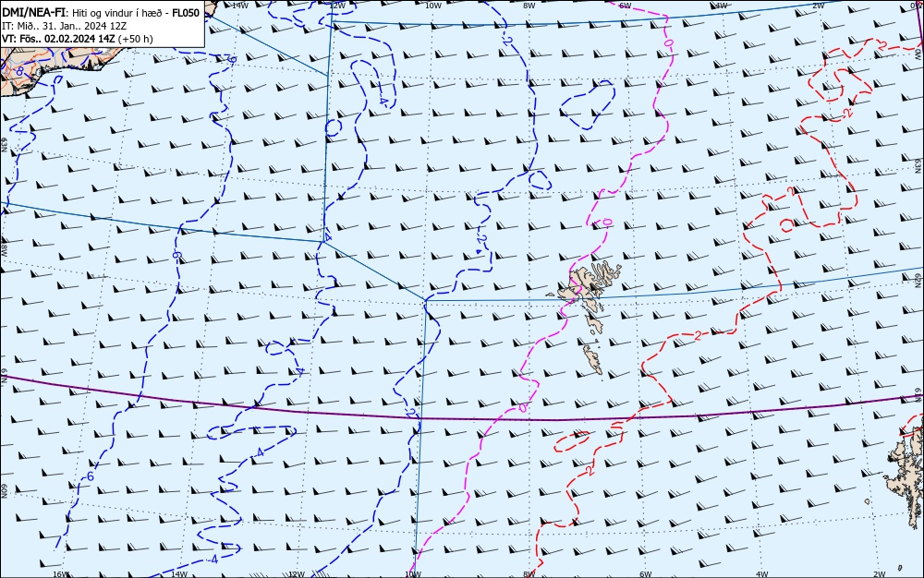924x578 pixels.
Task: Click the -8 isotherm label near Iceland
Action: [x=20, y=70]
